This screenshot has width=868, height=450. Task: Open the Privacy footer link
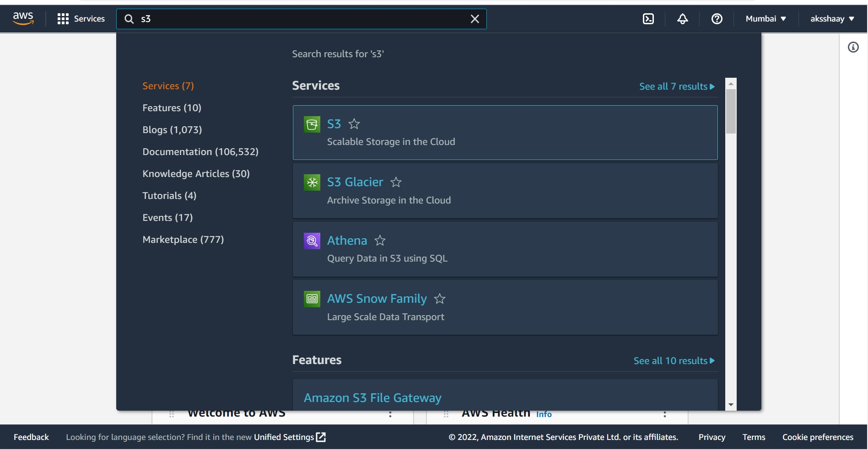[712, 437]
